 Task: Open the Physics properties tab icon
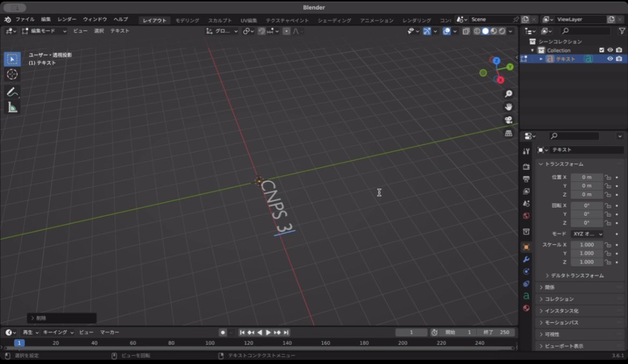tap(526, 272)
